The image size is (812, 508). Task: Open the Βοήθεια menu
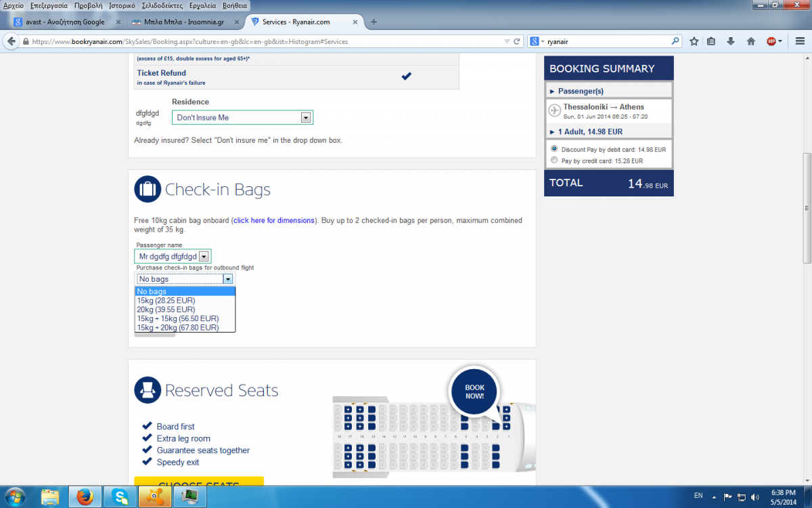[x=235, y=5]
